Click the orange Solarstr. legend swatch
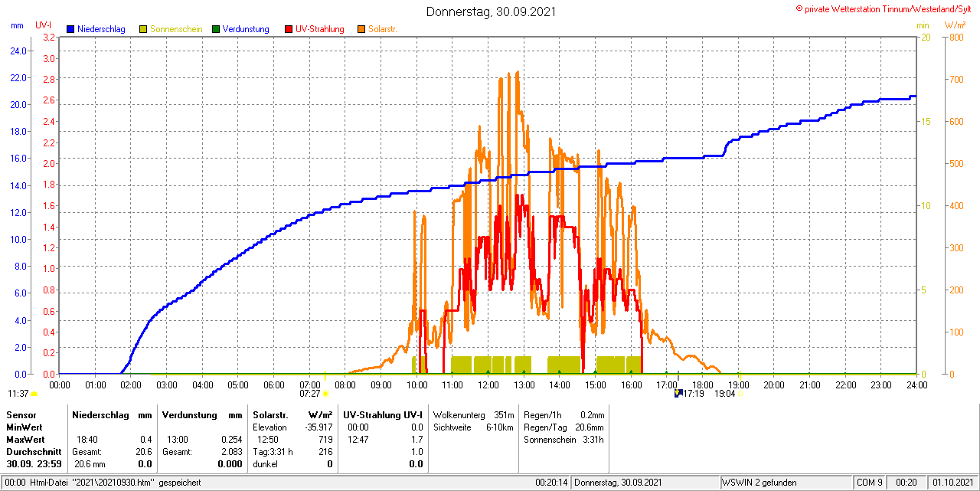Image resolution: width=980 pixels, height=491 pixels. [x=361, y=29]
